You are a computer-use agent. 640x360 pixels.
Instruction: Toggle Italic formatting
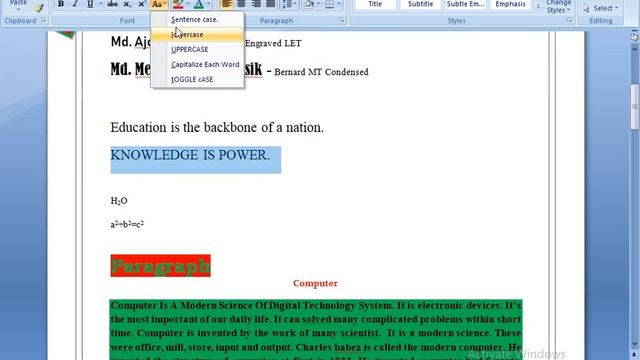pyautogui.click(x=75, y=4)
